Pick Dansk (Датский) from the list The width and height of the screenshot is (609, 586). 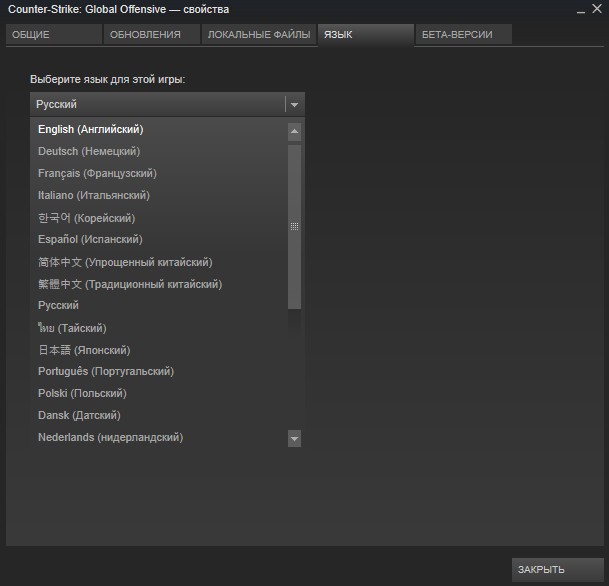pyautogui.click(x=159, y=415)
